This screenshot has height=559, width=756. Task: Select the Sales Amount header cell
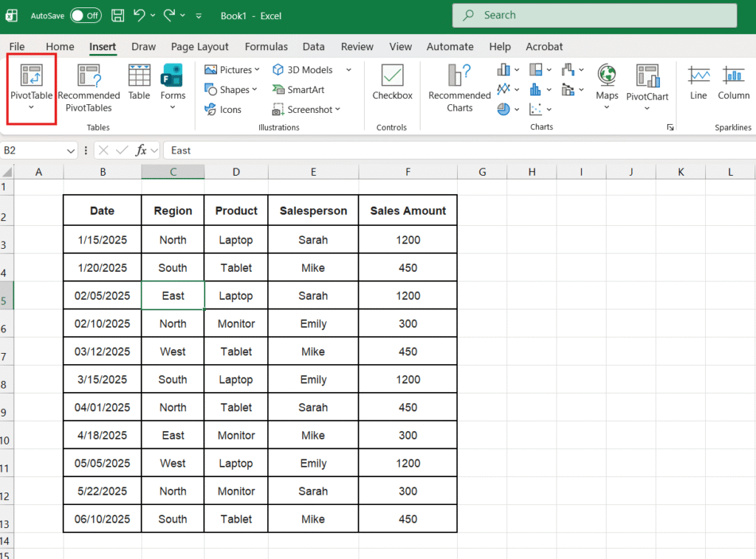[408, 211]
